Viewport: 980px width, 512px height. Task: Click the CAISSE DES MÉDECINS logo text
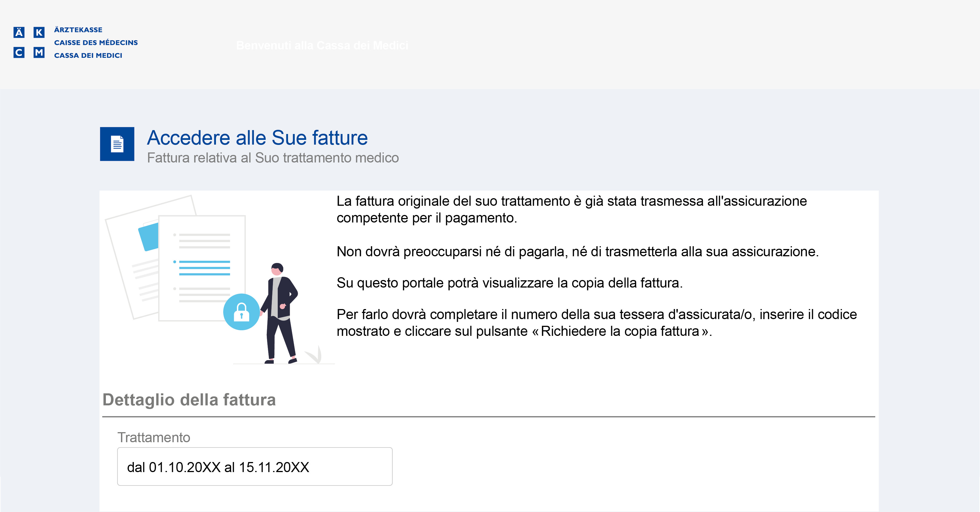point(96,42)
